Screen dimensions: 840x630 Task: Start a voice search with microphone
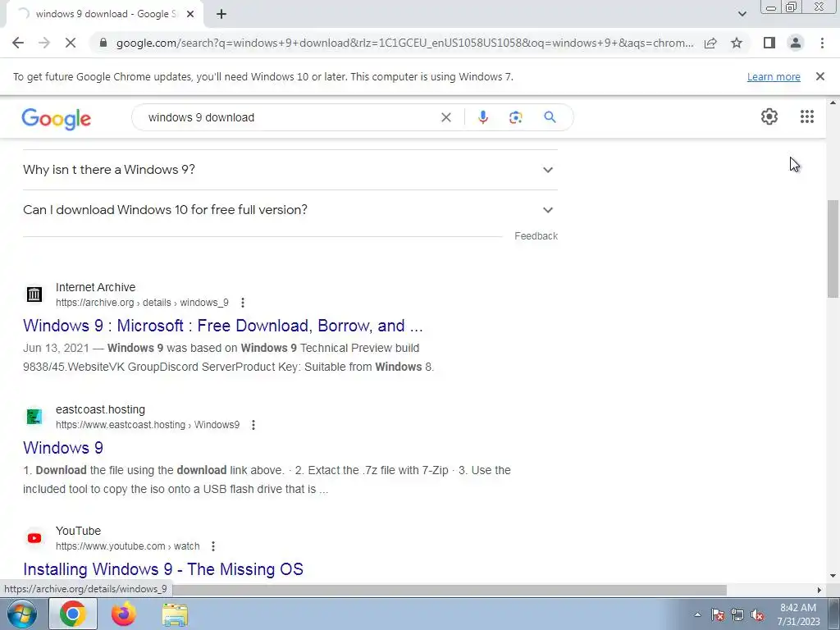coord(482,117)
